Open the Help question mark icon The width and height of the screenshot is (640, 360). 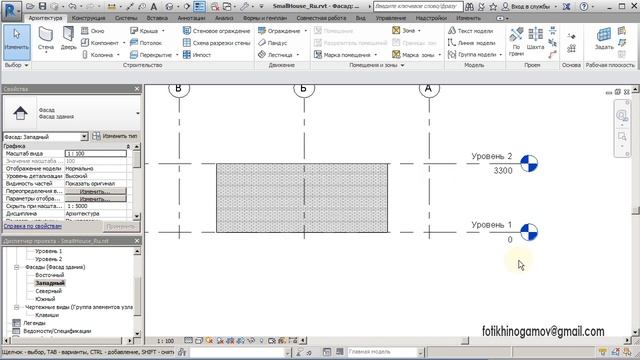coord(584,7)
